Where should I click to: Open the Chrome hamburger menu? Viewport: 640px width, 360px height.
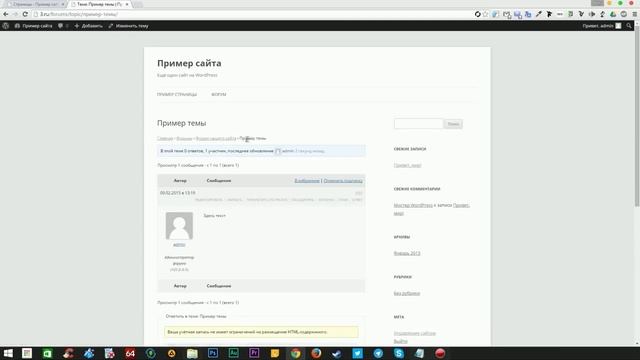[x=635, y=14]
